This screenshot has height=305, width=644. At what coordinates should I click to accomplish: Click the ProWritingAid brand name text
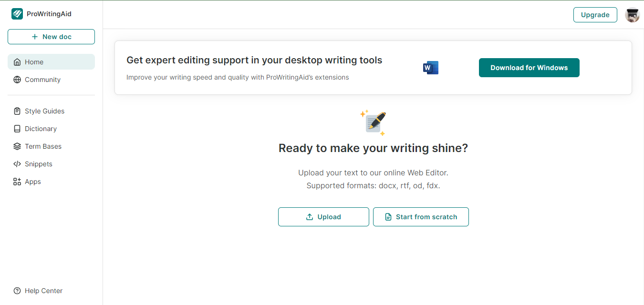49,14
